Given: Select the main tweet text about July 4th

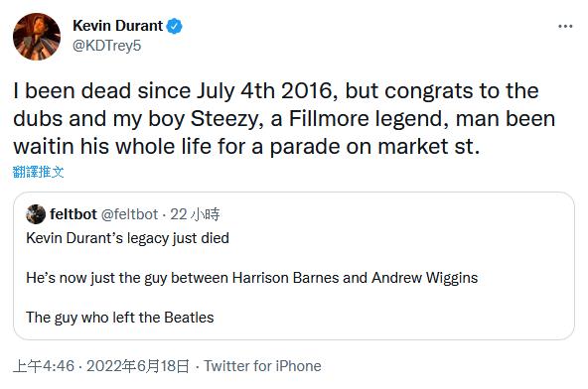Looking at the screenshot, I should [x=284, y=118].
